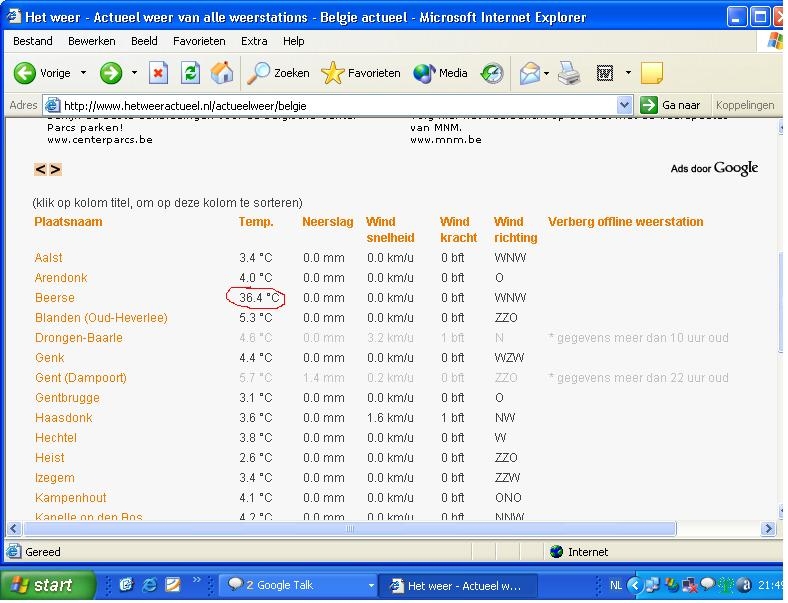Image resolution: width=788 pixels, height=603 pixels.
Task: Toggle Verberg offline weerstation link
Action: pyautogui.click(x=625, y=222)
